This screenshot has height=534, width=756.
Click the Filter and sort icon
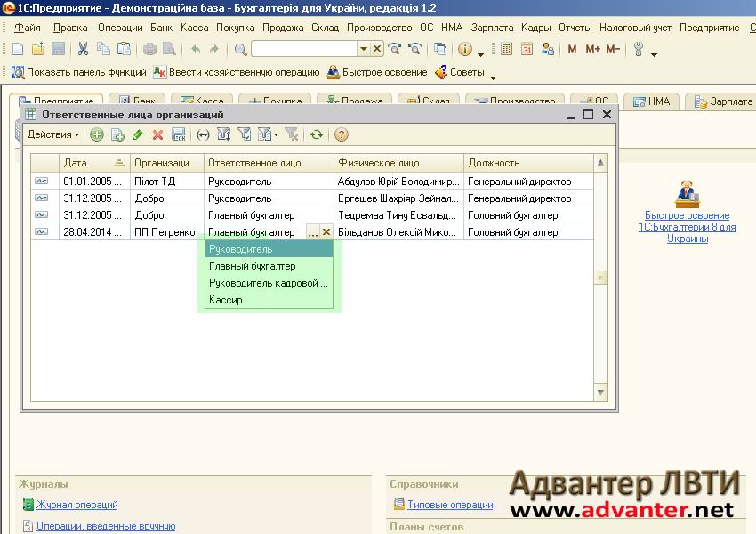click(x=224, y=134)
